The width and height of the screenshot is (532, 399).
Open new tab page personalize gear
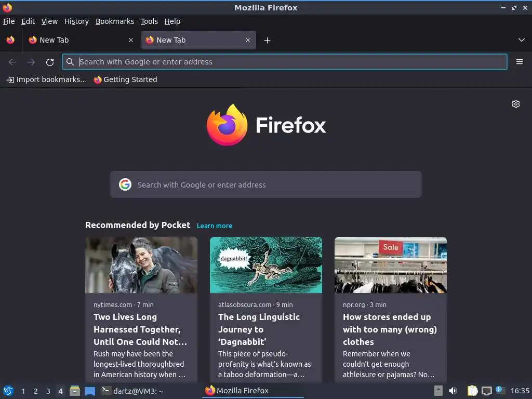516,104
